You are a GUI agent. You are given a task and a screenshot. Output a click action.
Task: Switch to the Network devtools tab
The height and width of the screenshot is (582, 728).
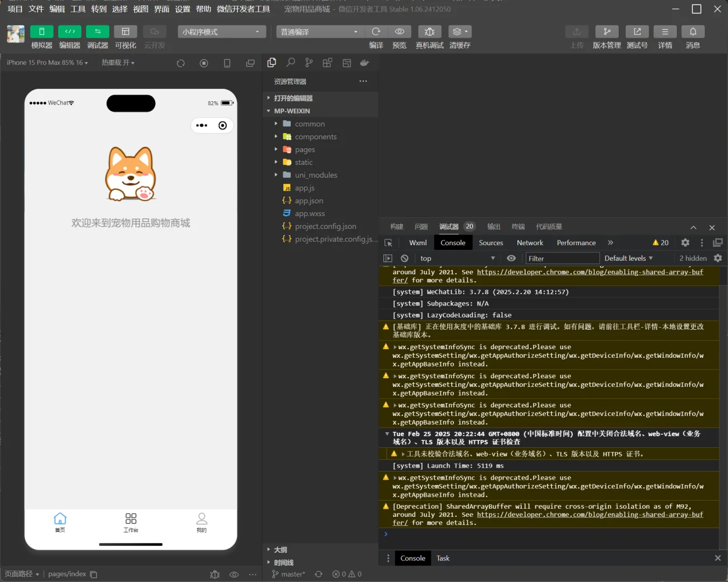click(x=530, y=243)
